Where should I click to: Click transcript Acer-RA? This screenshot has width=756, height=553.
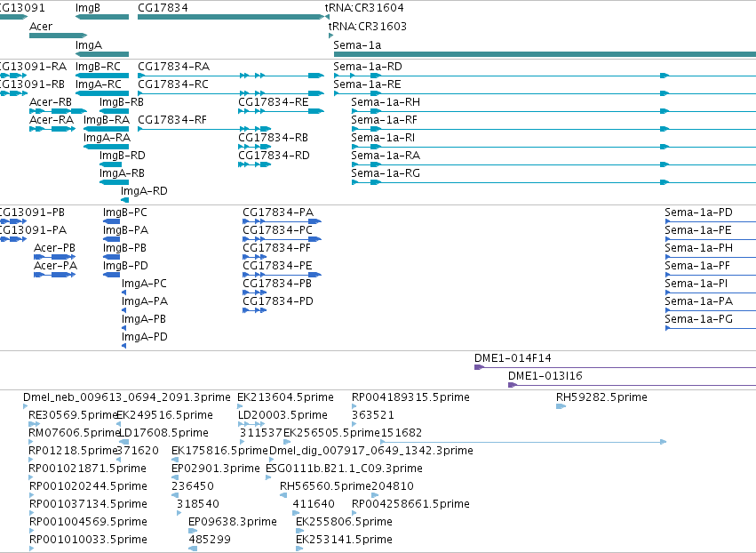point(52,129)
